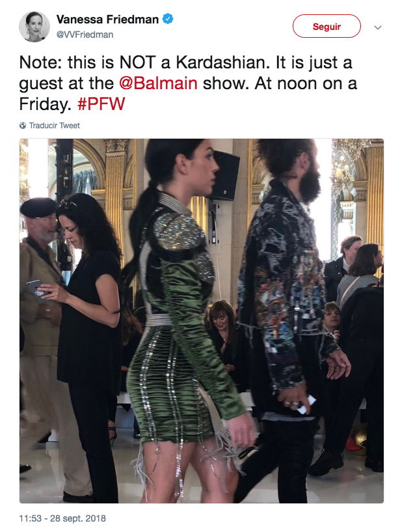Click the bearded man in the patterned jacket
The height and width of the screenshot is (532, 400).
pos(288,319)
